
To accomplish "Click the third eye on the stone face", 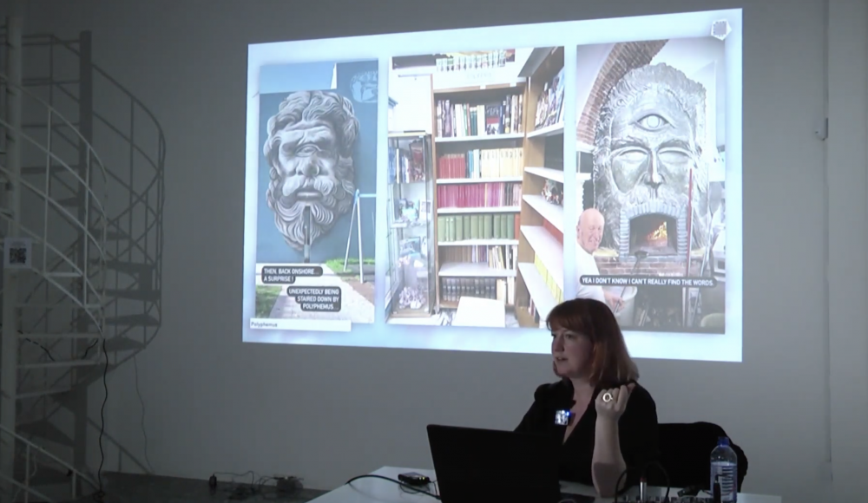I will pos(651,122).
